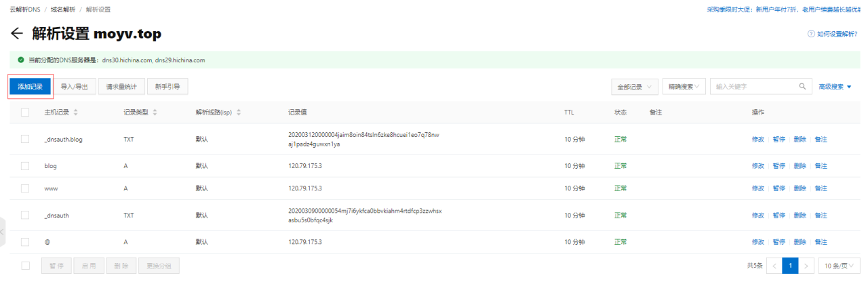Expand 高级搜索 advanced search
This screenshot has width=868, height=284.
tap(835, 87)
